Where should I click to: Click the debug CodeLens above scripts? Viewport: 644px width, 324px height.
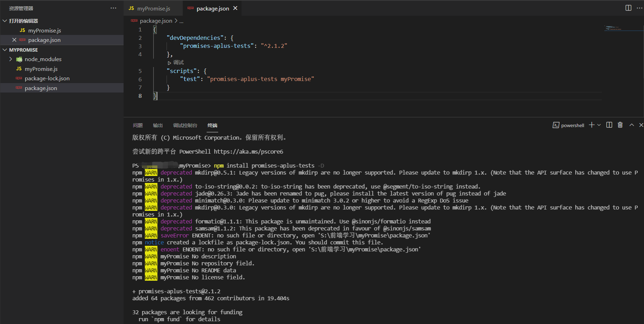pyautogui.click(x=176, y=62)
